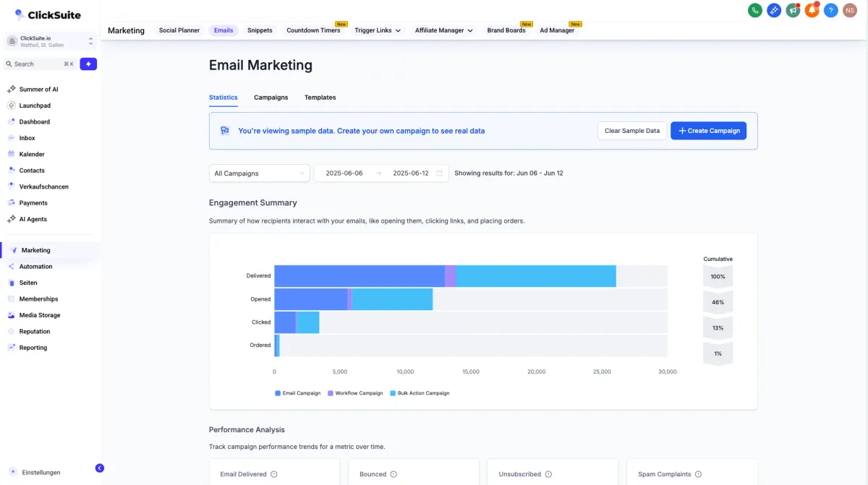This screenshot has width=868, height=485.
Task: Open the All Campaigns dropdown
Action: 260,173
